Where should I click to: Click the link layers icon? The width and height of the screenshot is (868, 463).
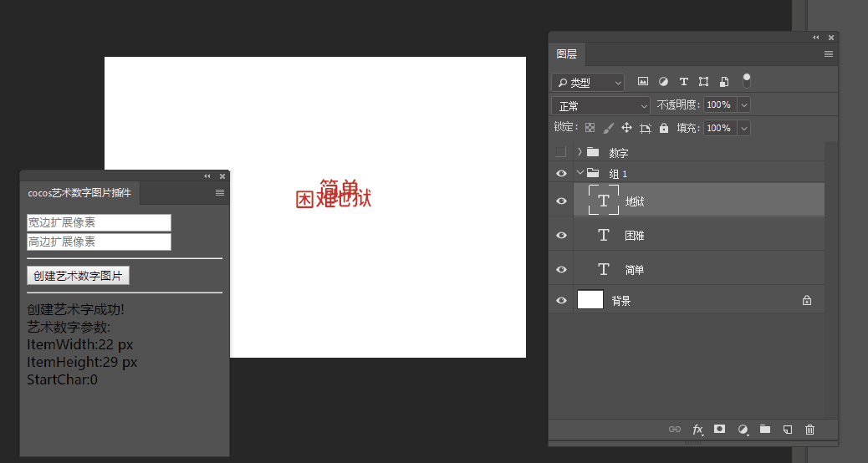pyautogui.click(x=675, y=430)
